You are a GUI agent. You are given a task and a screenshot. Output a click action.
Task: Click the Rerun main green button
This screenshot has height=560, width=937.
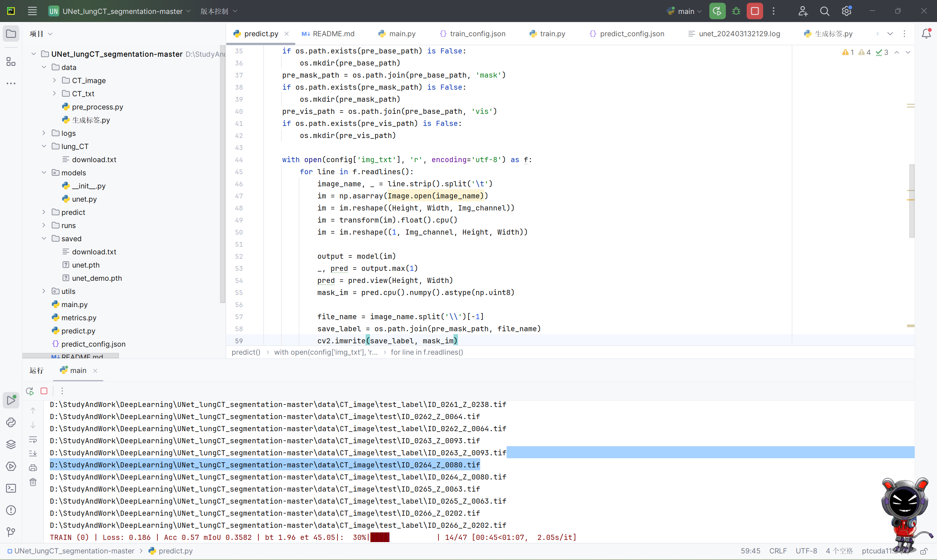coord(717,11)
